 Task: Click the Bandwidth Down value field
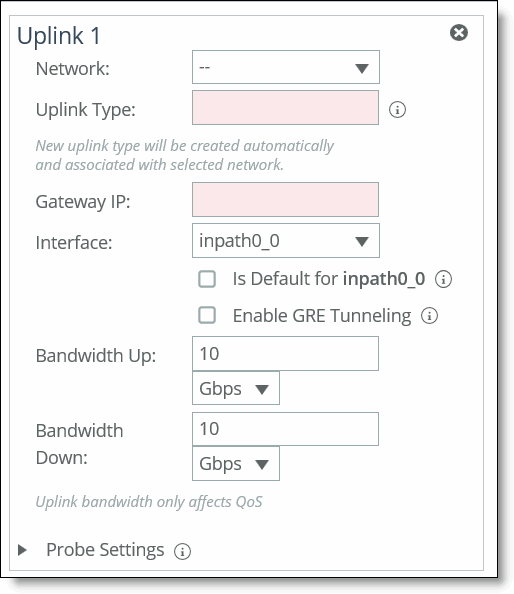coord(285,429)
